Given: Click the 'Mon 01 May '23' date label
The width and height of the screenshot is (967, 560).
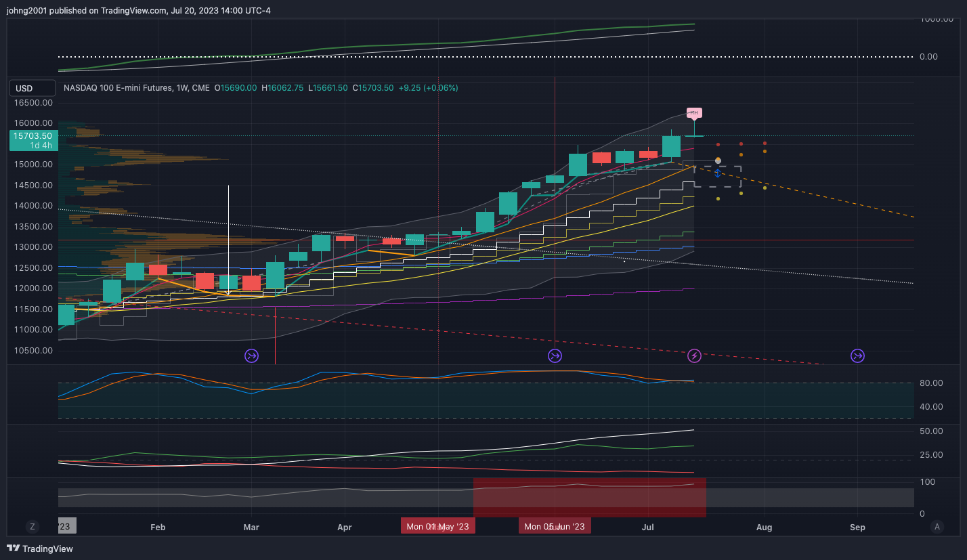Looking at the screenshot, I should [x=438, y=526].
